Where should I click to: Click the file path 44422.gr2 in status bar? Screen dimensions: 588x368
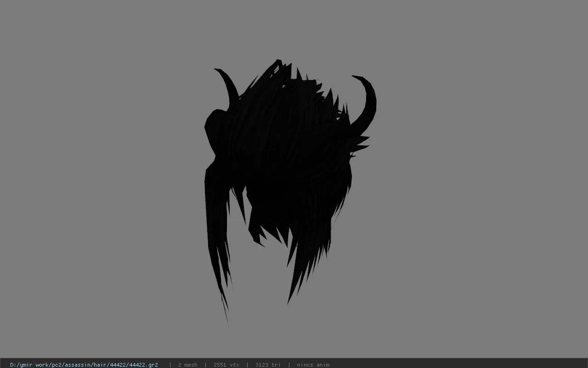(x=84, y=365)
